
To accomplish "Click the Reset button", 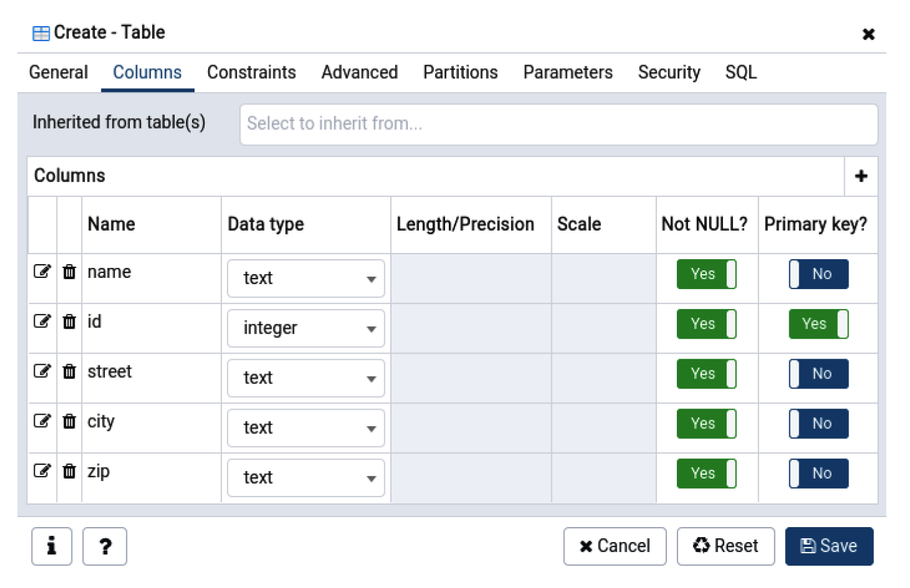I will (725, 546).
